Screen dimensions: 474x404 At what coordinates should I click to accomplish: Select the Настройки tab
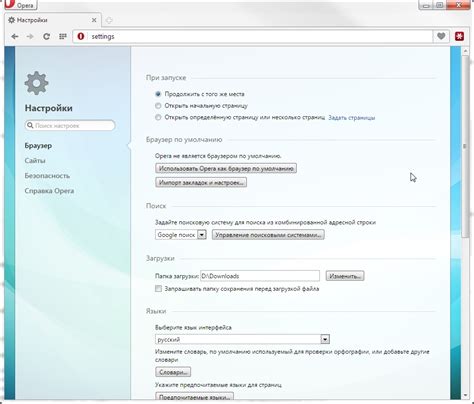[53, 20]
